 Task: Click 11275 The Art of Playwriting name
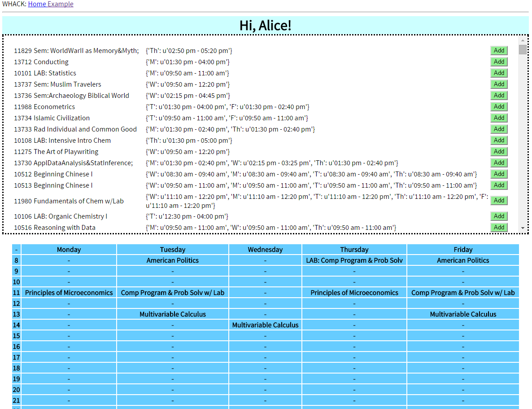click(56, 151)
